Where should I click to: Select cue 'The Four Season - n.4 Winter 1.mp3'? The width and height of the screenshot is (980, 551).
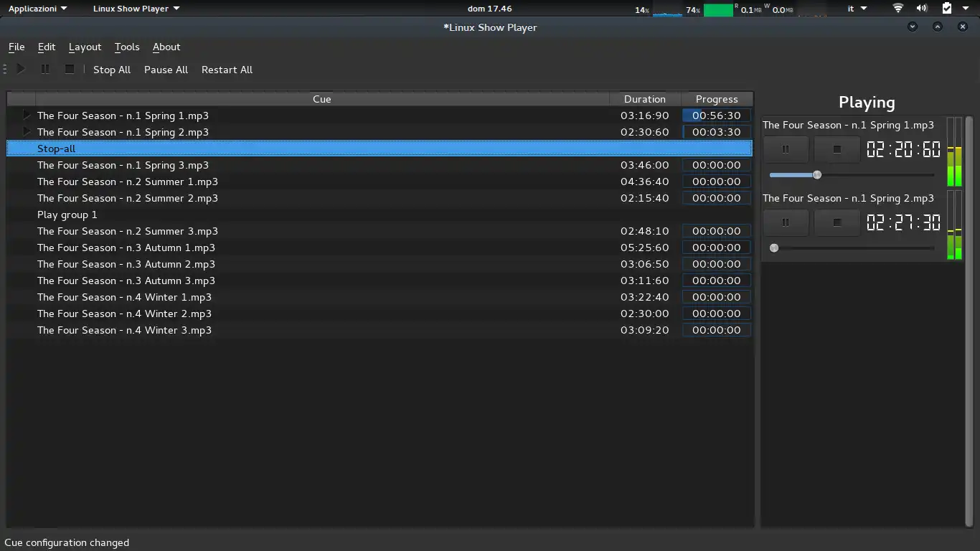tap(380, 297)
